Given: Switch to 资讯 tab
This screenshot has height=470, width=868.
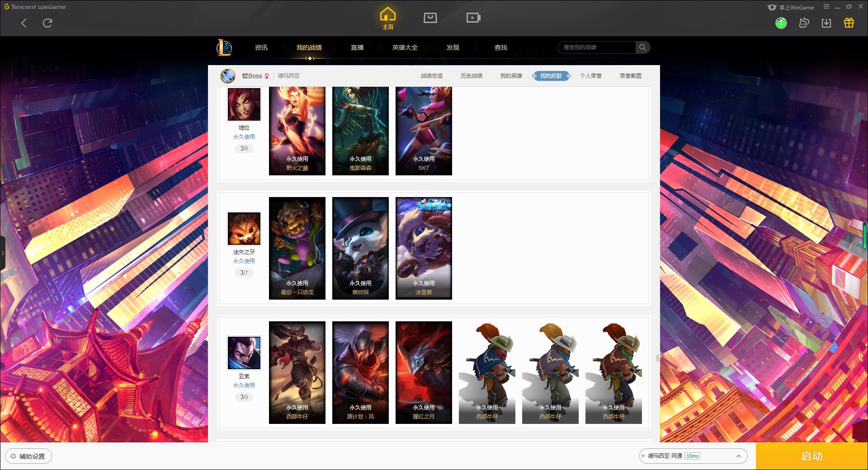Looking at the screenshot, I should coord(261,47).
